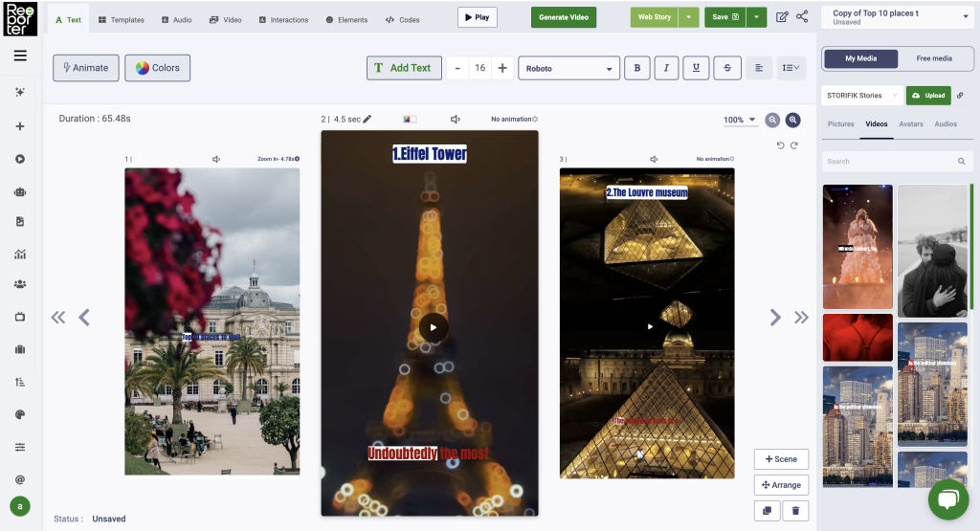980x531 pixels.
Task: Click the Animate button
Action: point(85,68)
